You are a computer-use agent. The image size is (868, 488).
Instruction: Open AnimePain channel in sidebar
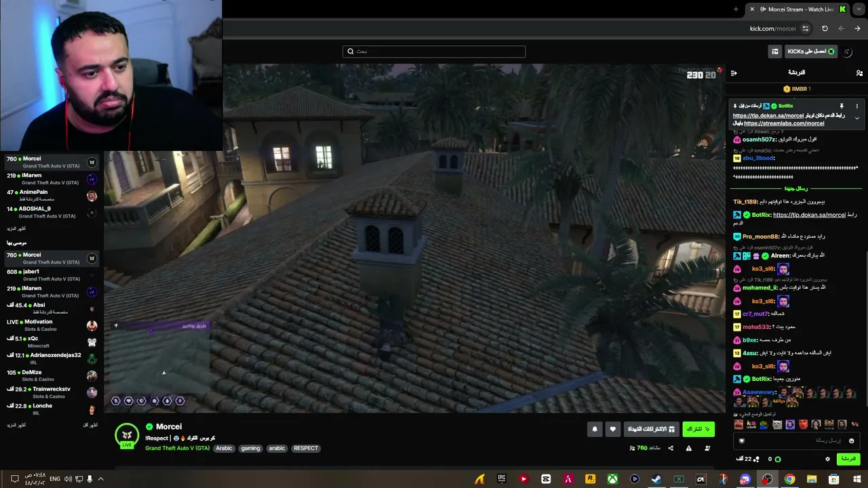[52, 196]
